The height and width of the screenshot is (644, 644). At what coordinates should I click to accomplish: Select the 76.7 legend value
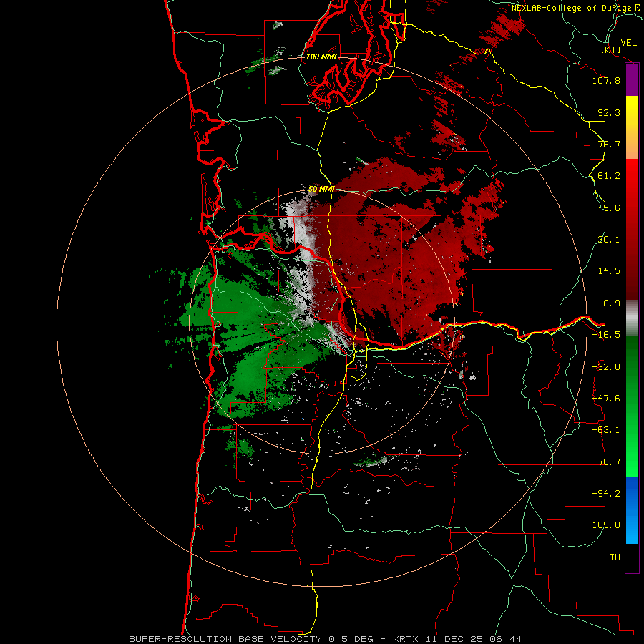(x=609, y=144)
